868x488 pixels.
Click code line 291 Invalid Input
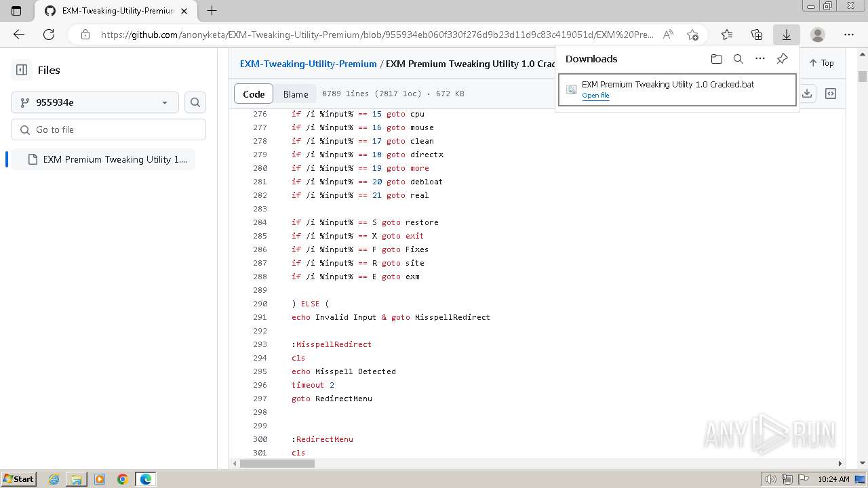(391, 317)
